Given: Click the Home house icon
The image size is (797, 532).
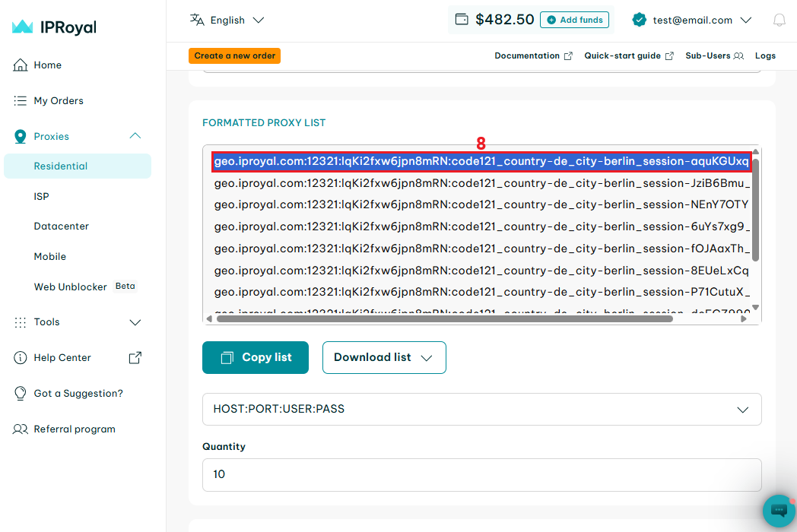Looking at the screenshot, I should point(21,65).
